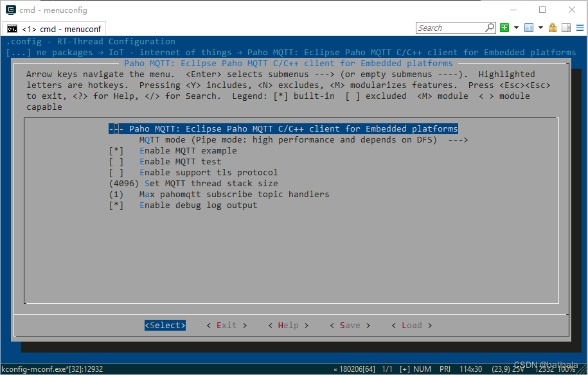
Task: Click the search magnifier icon
Action: click(x=490, y=28)
